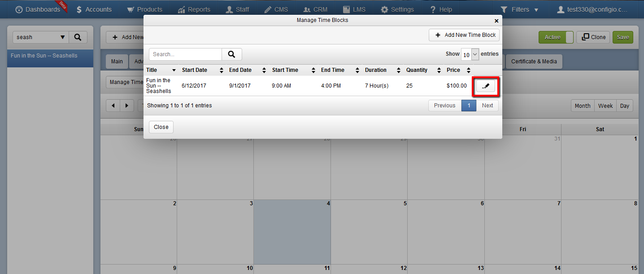Sort table by Start Date column
Screen dimensions: 644x274
pos(203,70)
